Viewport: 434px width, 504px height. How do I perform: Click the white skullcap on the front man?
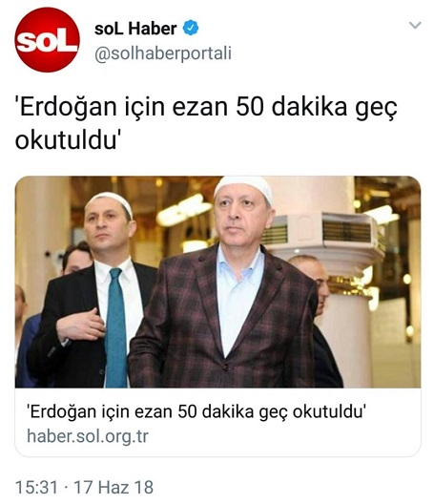tap(244, 187)
